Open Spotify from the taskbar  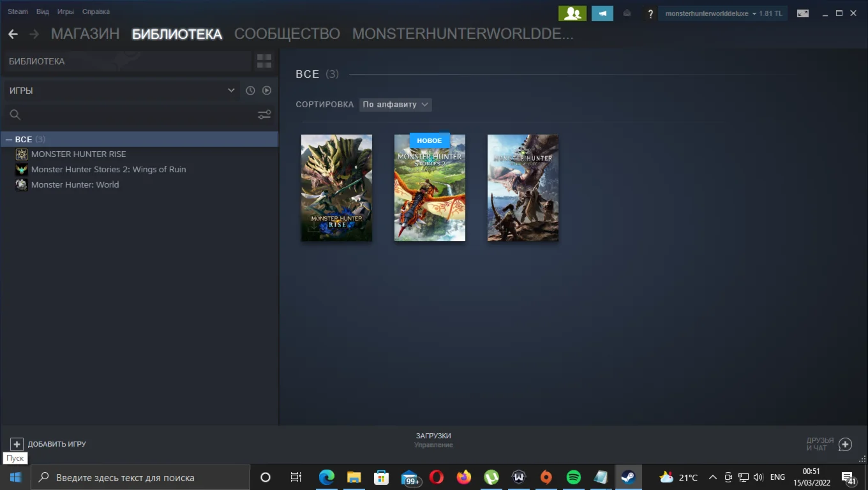tap(573, 477)
